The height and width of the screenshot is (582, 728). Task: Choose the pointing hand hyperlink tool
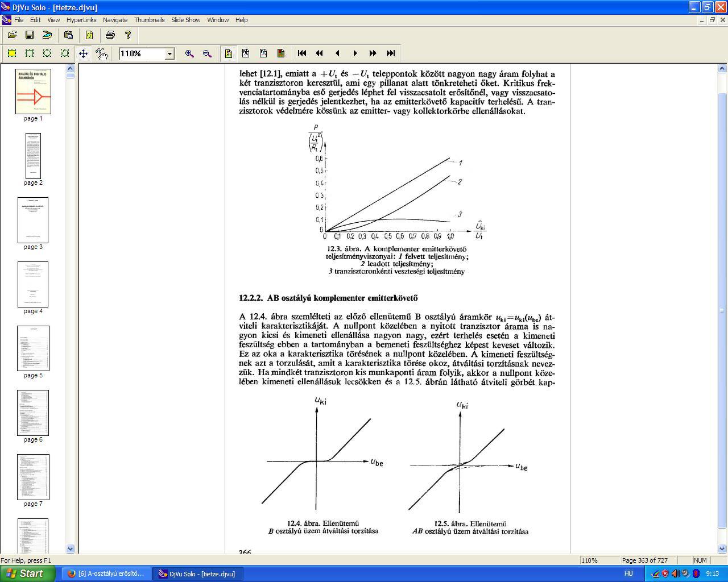coord(101,53)
